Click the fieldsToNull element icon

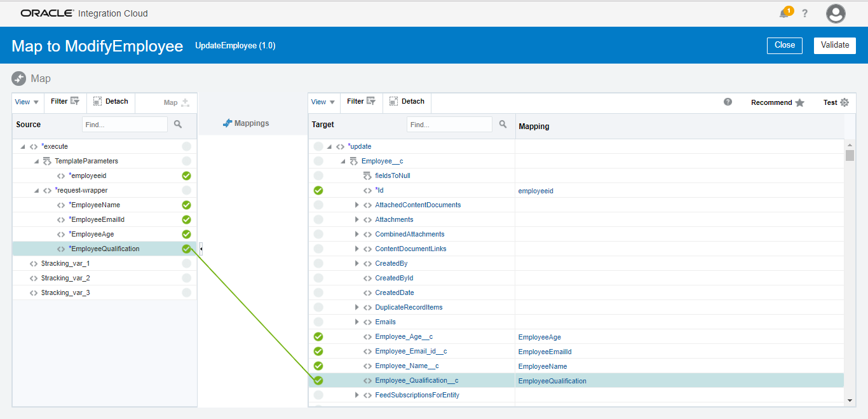click(x=367, y=175)
